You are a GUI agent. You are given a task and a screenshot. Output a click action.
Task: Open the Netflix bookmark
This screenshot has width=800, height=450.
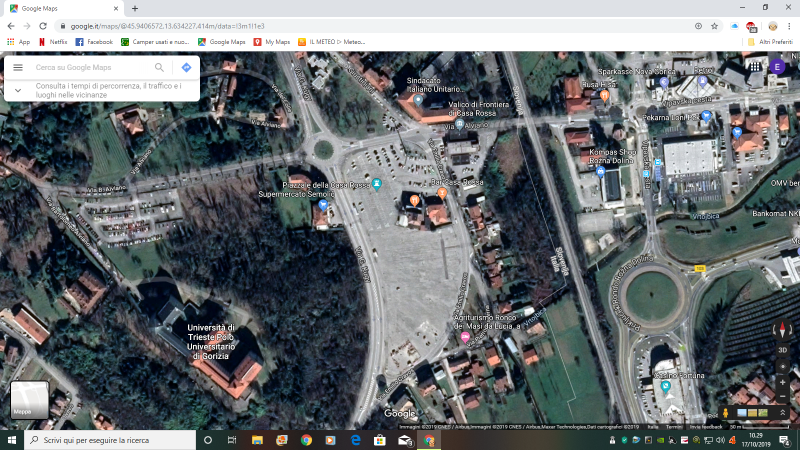coord(52,42)
